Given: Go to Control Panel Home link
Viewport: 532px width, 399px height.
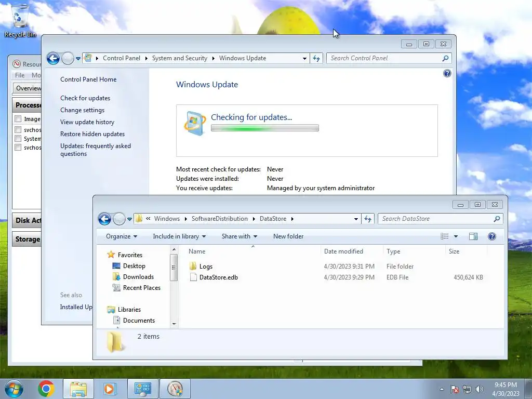Looking at the screenshot, I should (x=88, y=79).
